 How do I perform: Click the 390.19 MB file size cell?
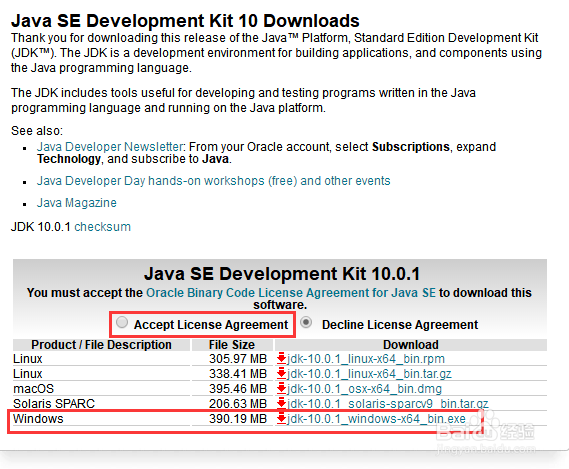pos(238,419)
